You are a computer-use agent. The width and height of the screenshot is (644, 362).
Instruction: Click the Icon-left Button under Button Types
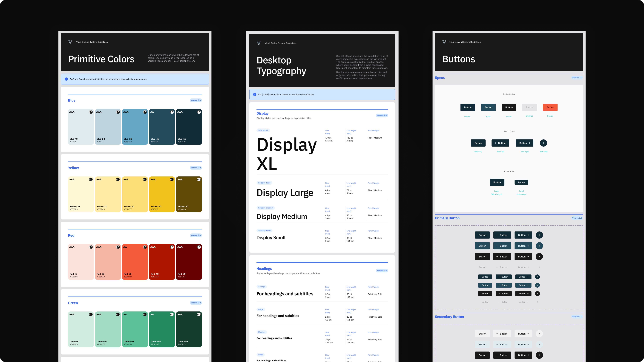pyautogui.click(x=500, y=143)
